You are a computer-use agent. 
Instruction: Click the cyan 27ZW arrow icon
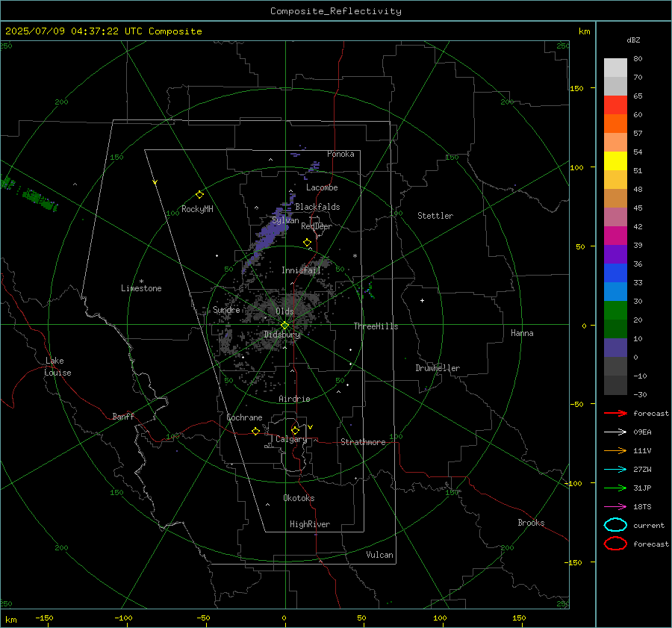click(615, 469)
